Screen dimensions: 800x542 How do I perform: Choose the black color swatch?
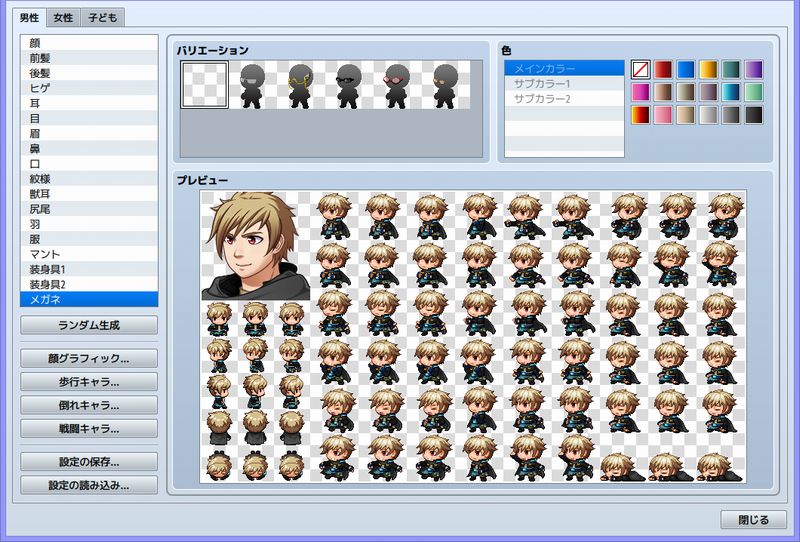click(x=754, y=115)
